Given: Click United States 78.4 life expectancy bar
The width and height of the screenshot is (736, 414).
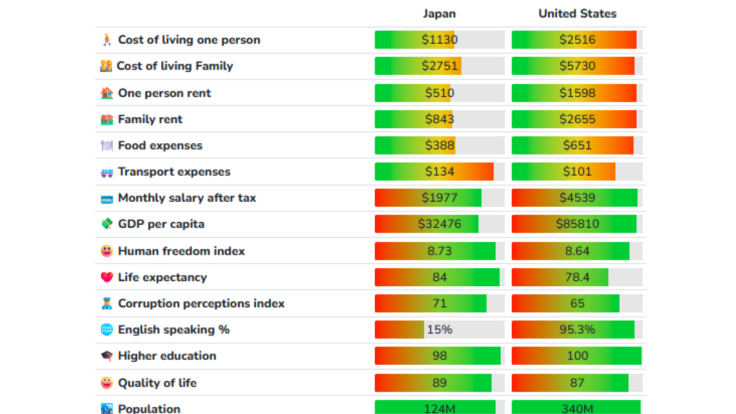Looking at the screenshot, I should coord(577,277).
